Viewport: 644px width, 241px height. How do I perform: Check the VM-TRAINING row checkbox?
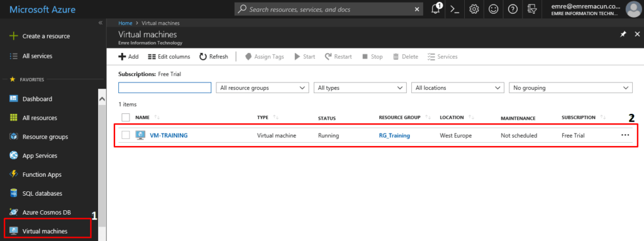point(126,135)
